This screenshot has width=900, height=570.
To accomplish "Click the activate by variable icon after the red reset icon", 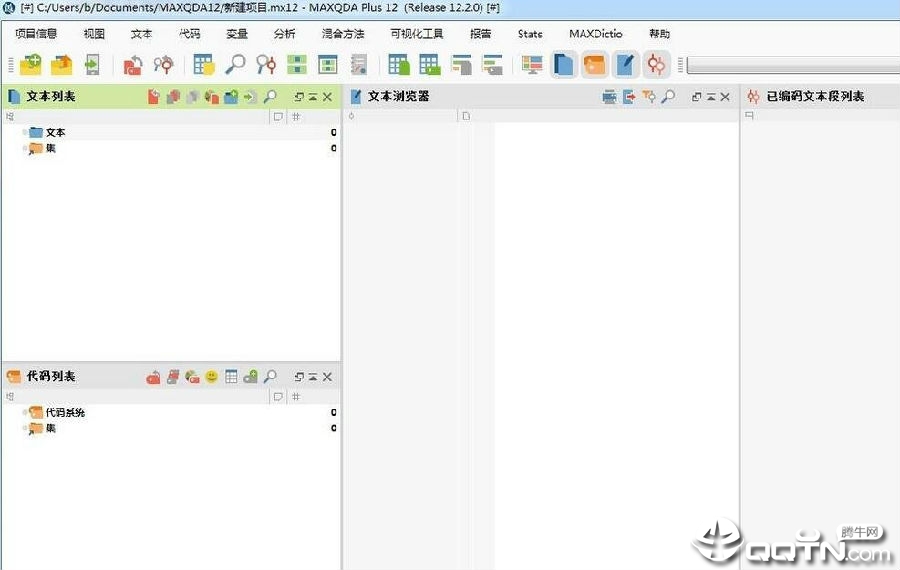I will 164,64.
